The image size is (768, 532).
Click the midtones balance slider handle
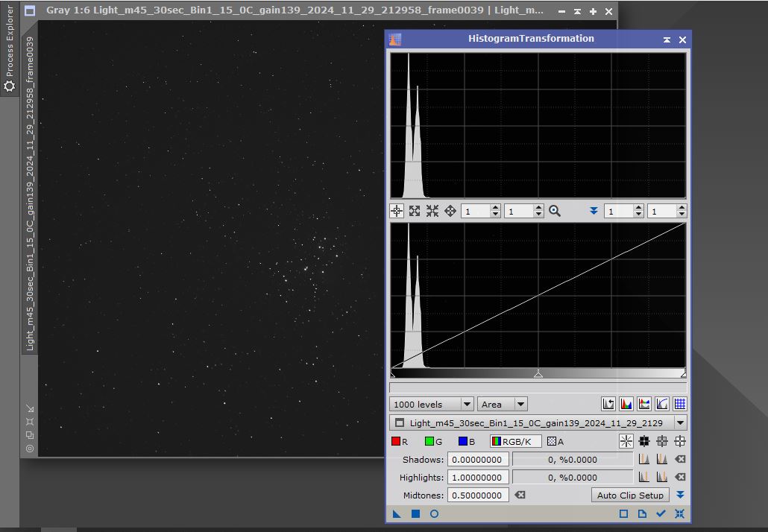point(538,374)
